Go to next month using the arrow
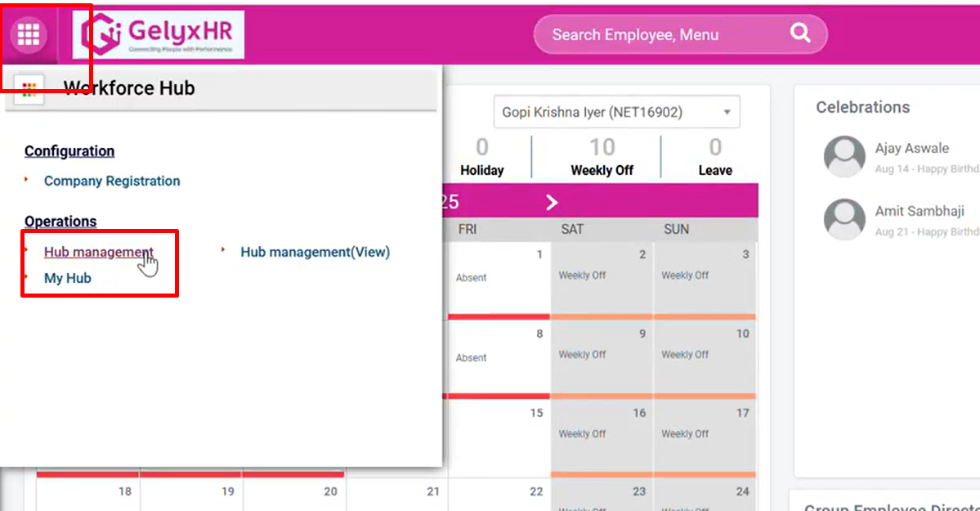 point(552,202)
